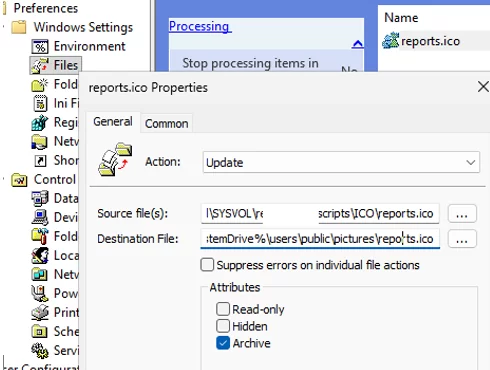This screenshot has height=370, width=490.
Task: Select the Folders icon under Windows Settings
Action: coord(40,84)
